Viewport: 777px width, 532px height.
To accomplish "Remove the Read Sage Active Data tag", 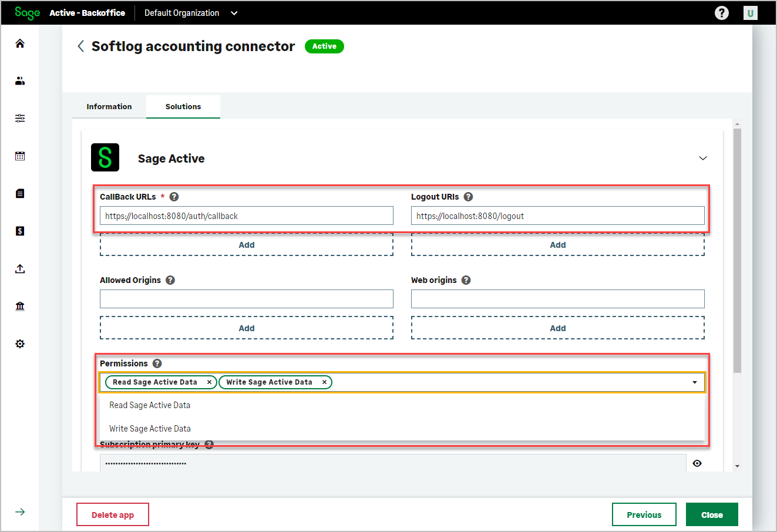I will pyautogui.click(x=209, y=382).
